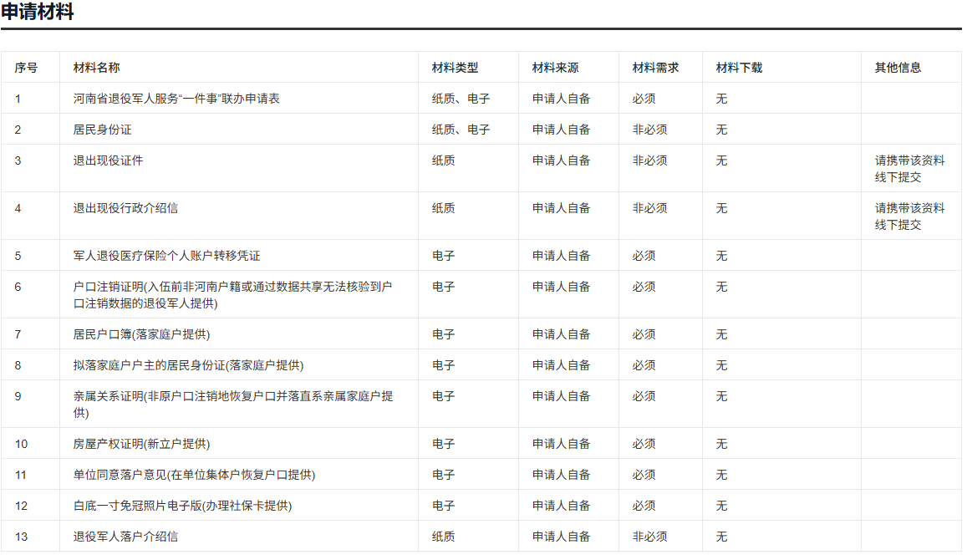Click the 退出现役行政介绍信 material name

click(x=125, y=208)
